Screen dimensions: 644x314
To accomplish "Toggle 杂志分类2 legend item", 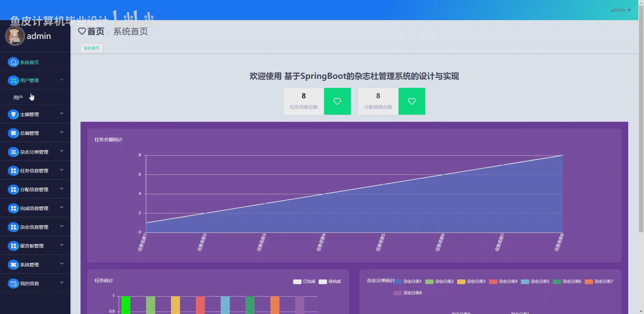I will tap(439, 281).
